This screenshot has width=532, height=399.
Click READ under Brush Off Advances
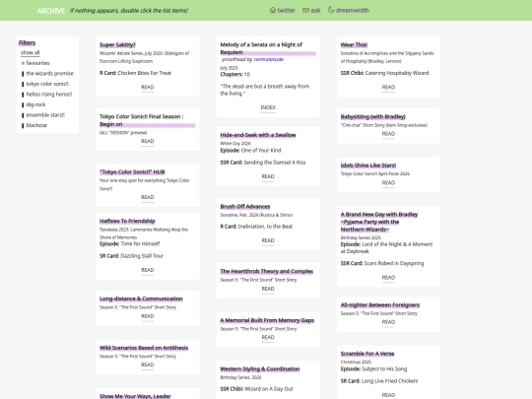click(268, 240)
